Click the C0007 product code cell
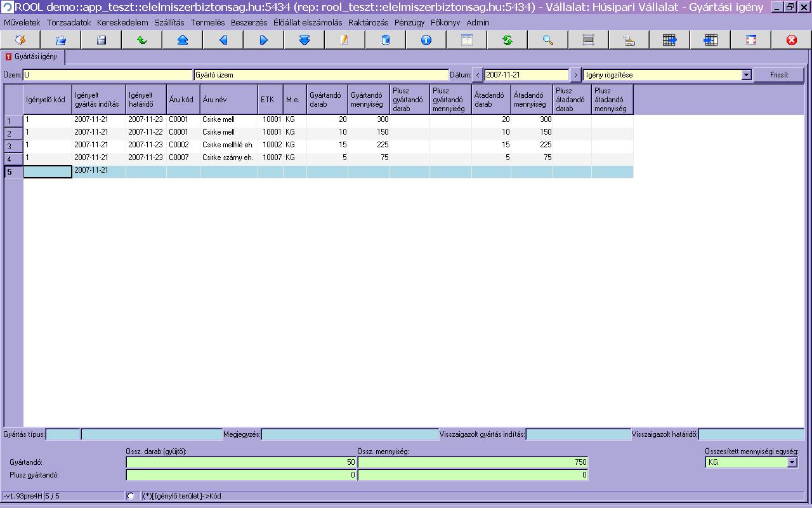Viewport: 812px width, 508px height. click(183, 157)
